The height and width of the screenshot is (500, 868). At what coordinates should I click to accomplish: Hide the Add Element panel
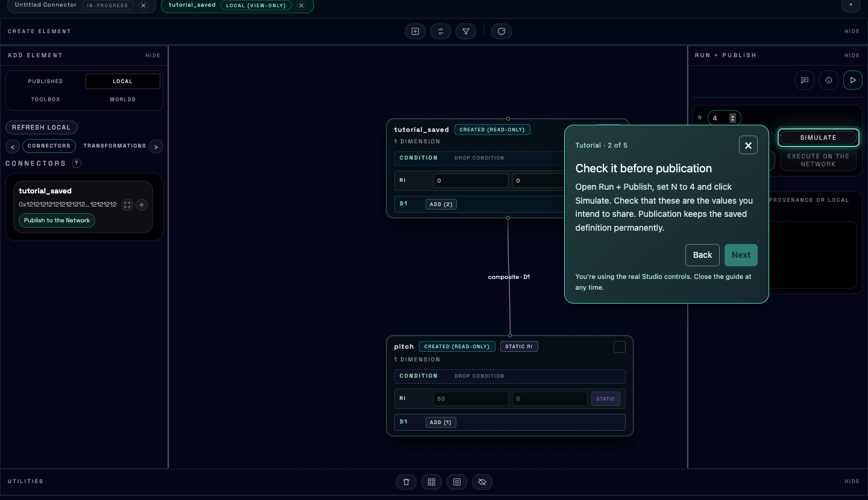153,55
